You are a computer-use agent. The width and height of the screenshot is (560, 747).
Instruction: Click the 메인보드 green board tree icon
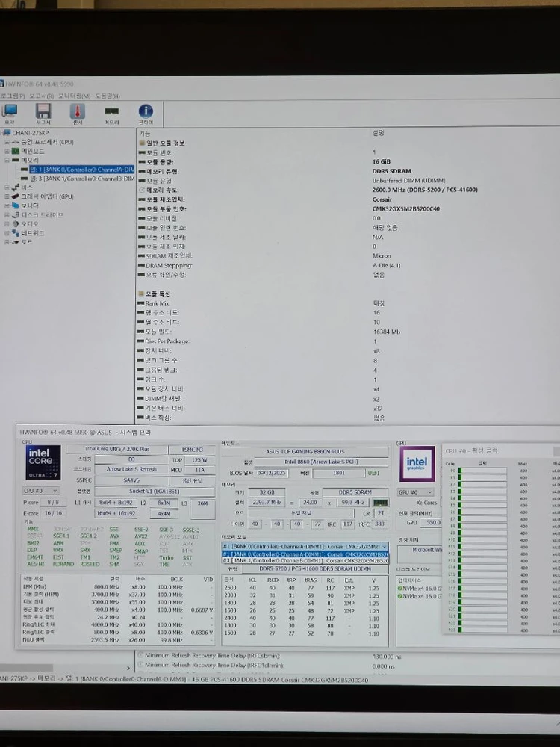point(16,151)
